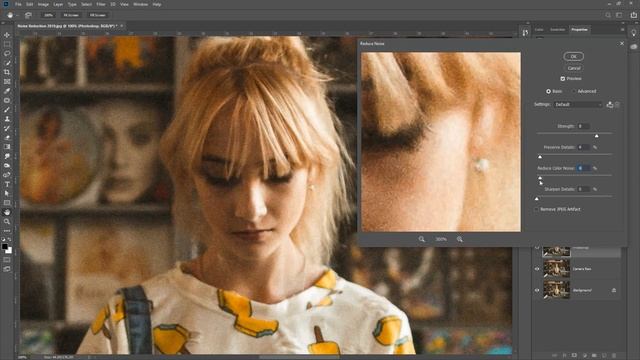Click the Strength slider handle
This screenshot has height=360, width=640.
(x=596, y=136)
